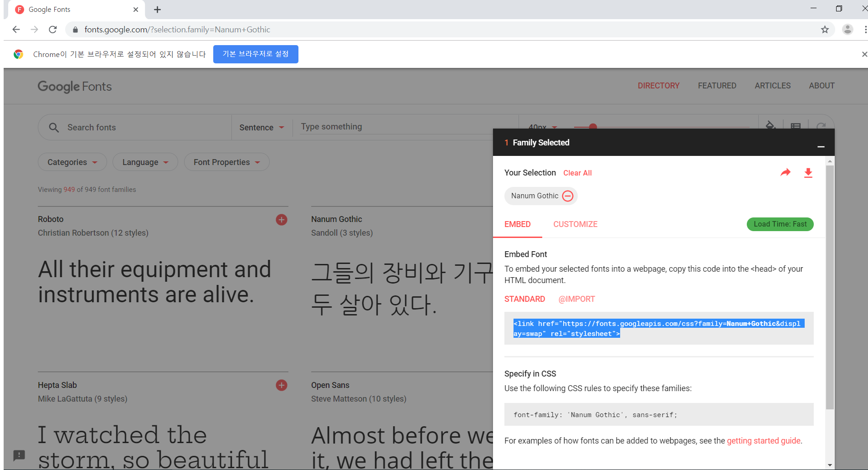Switch to list view icon

click(x=796, y=125)
